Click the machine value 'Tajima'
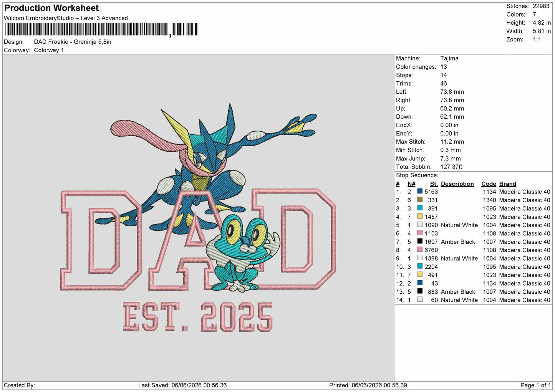The height and width of the screenshot is (392, 555). point(449,58)
